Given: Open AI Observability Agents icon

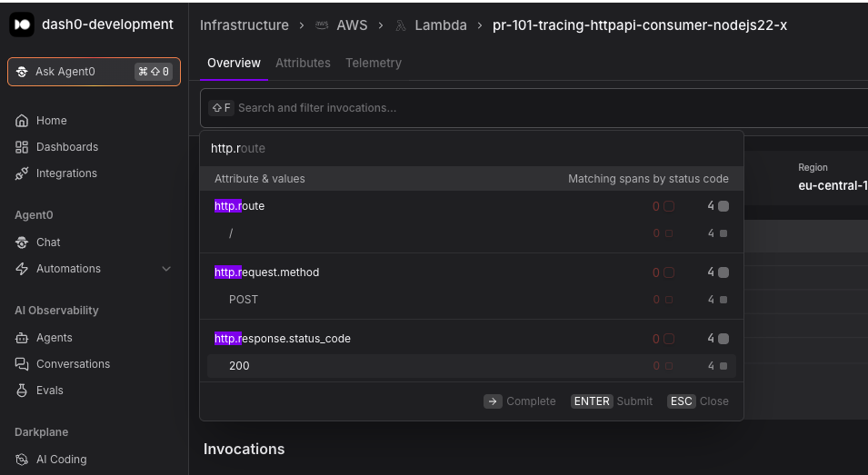Looking at the screenshot, I should (22, 338).
